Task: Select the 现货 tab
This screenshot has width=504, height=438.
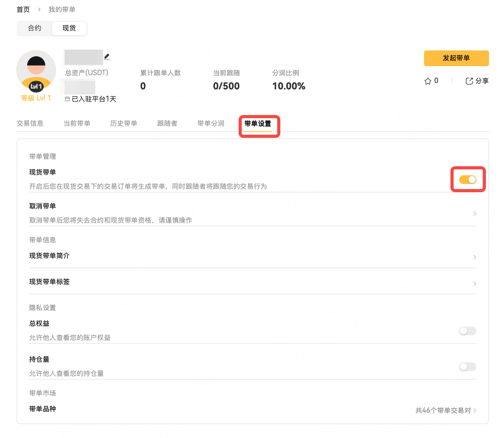Action: click(69, 28)
